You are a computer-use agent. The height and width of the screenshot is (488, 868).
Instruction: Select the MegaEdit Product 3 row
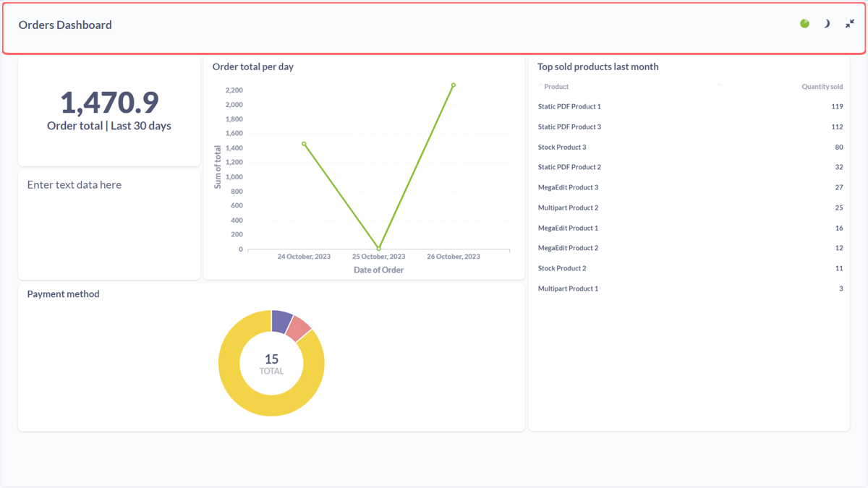click(689, 187)
